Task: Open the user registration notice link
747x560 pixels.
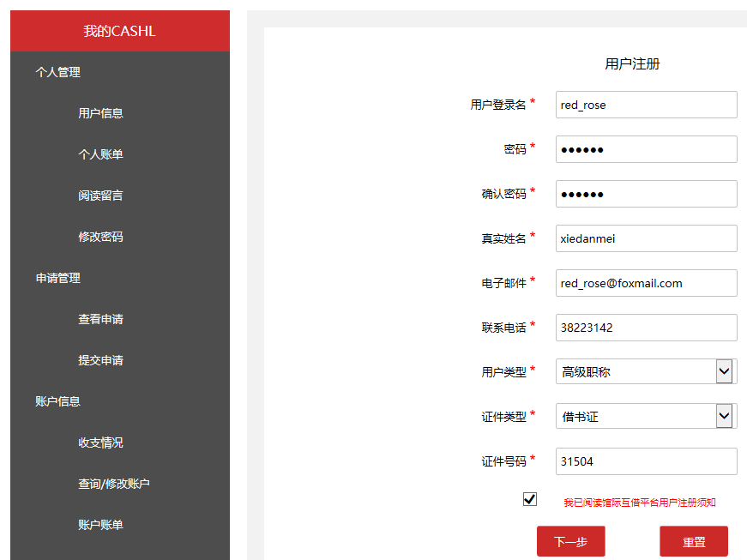Action: coord(639,503)
